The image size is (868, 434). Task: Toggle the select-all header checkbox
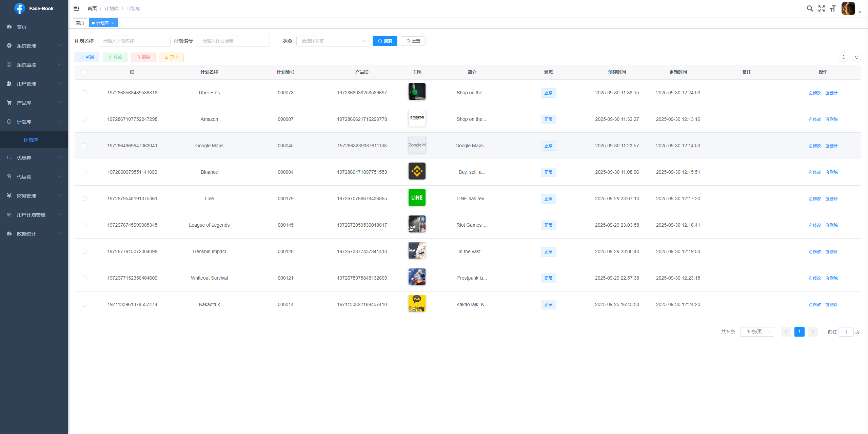click(84, 72)
